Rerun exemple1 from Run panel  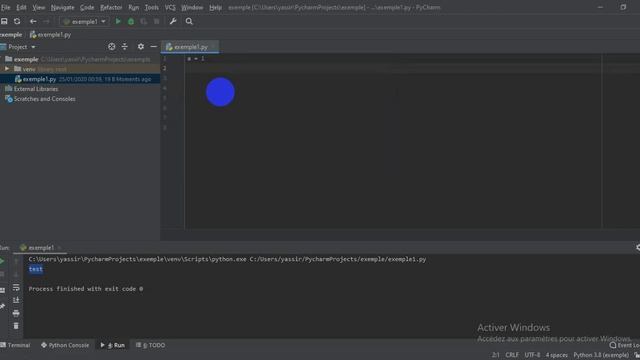[2, 261]
